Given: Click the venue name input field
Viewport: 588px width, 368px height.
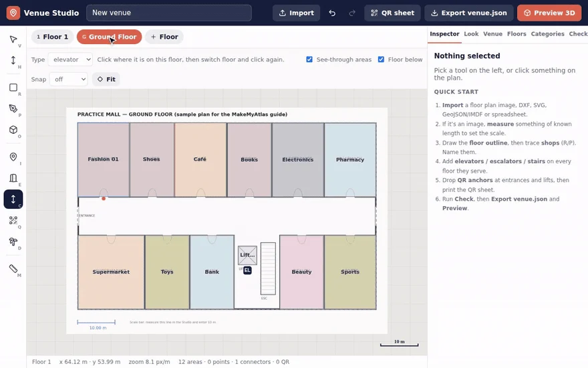Looking at the screenshot, I should coord(169,13).
